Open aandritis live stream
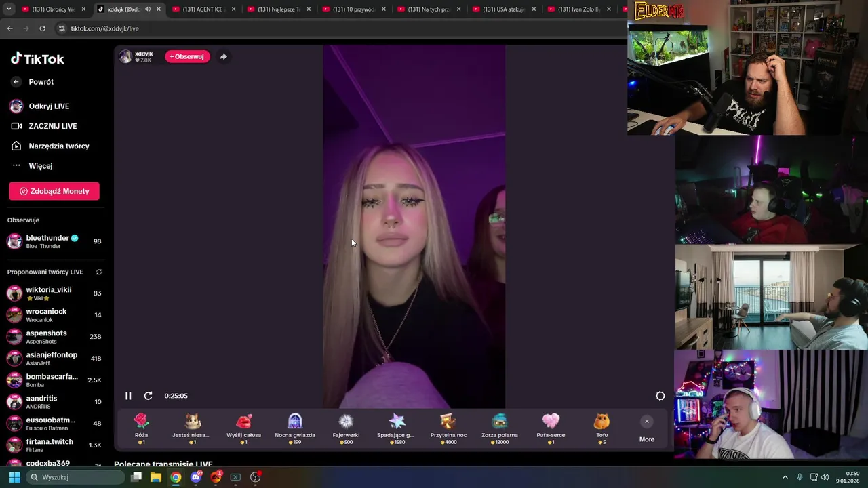 (x=54, y=402)
